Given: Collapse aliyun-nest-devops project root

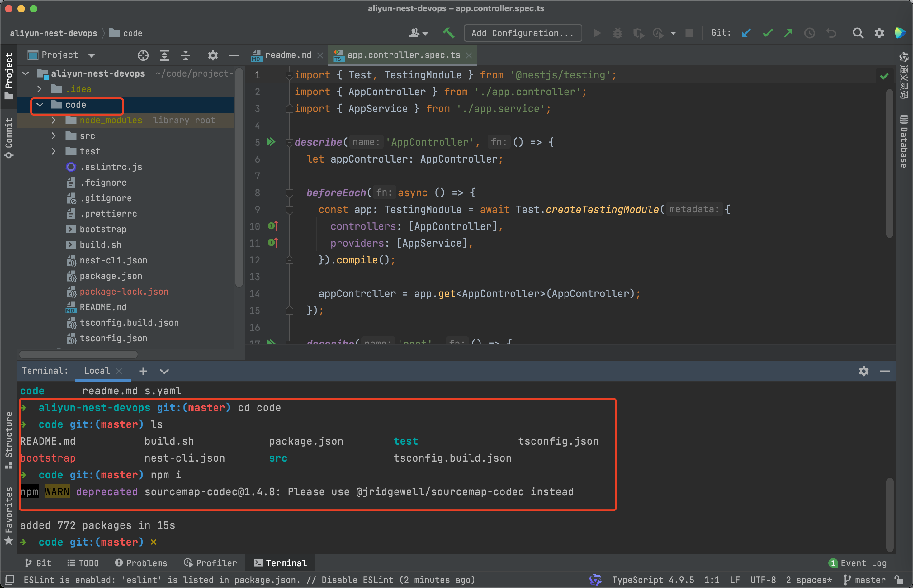Looking at the screenshot, I should pos(26,73).
